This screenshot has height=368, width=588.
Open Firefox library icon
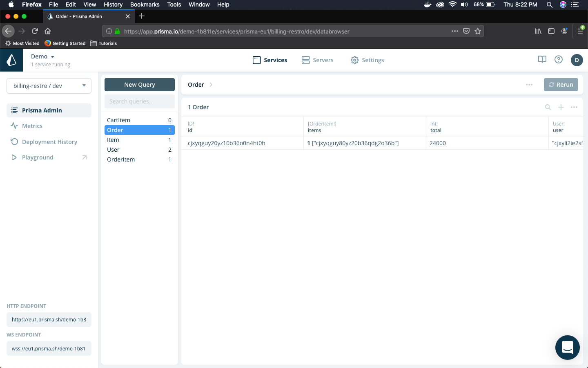pos(538,31)
